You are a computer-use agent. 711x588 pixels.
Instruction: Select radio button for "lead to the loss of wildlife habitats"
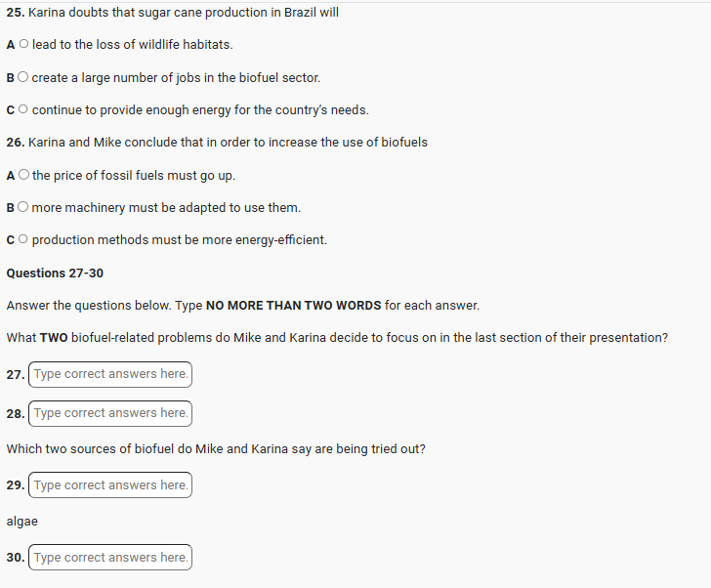(23, 45)
